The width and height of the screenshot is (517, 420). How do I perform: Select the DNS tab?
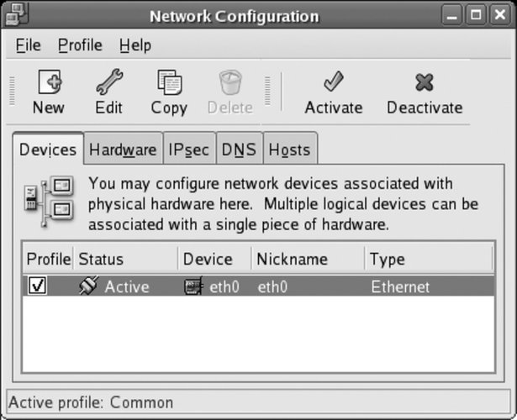[x=239, y=150]
